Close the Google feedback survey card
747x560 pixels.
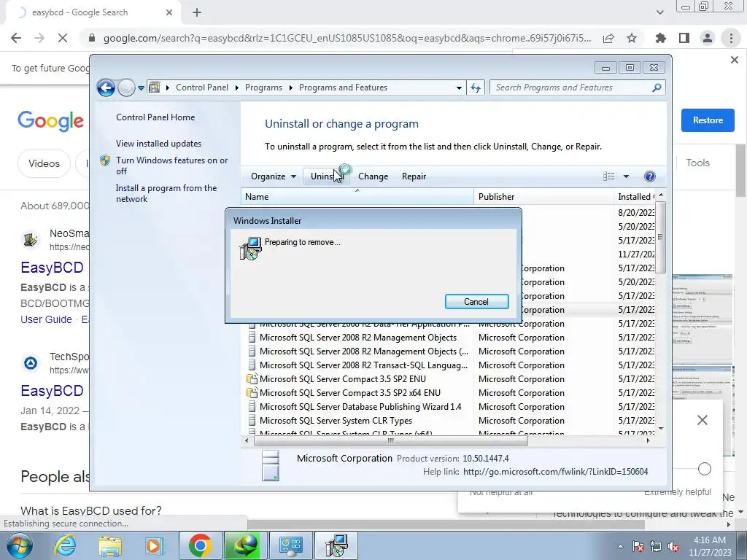[x=703, y=420]
